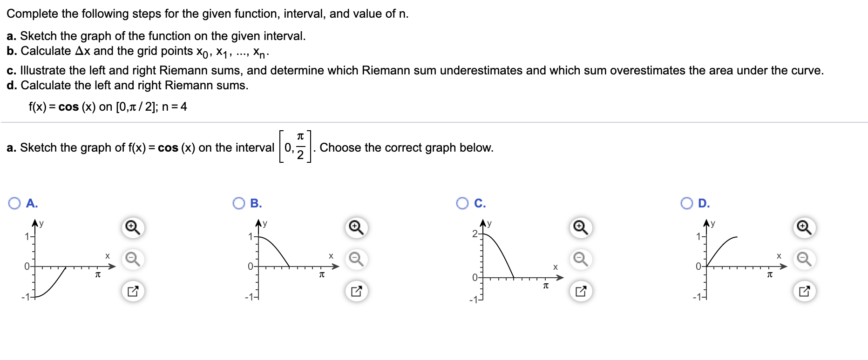Select answer choice B
This screenshot has width=868, height=360.
(x=239, y=202)
